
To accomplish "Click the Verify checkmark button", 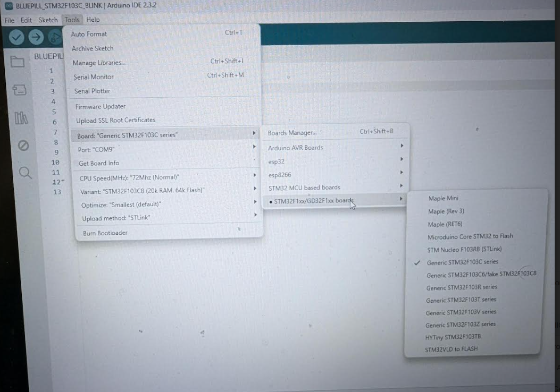I will pos(16,37).
